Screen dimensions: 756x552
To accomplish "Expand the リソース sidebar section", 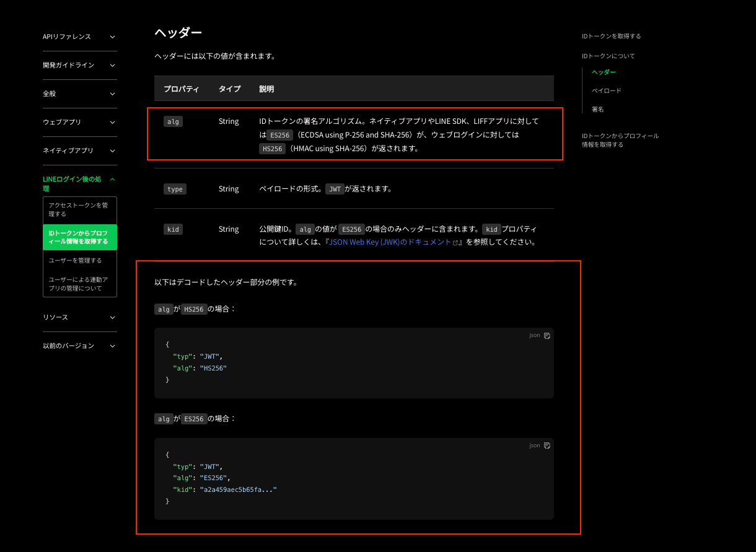I will coord(79,317).
